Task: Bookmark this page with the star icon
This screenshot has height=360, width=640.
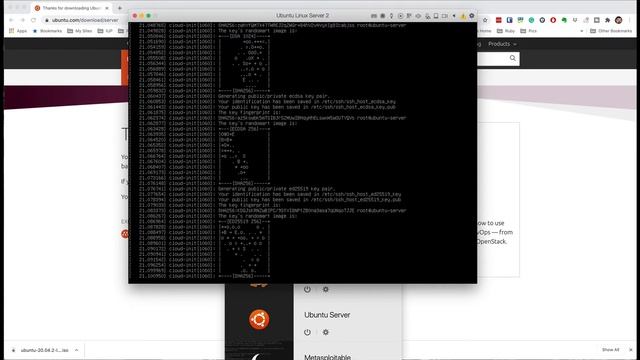Action: [485, 20]
